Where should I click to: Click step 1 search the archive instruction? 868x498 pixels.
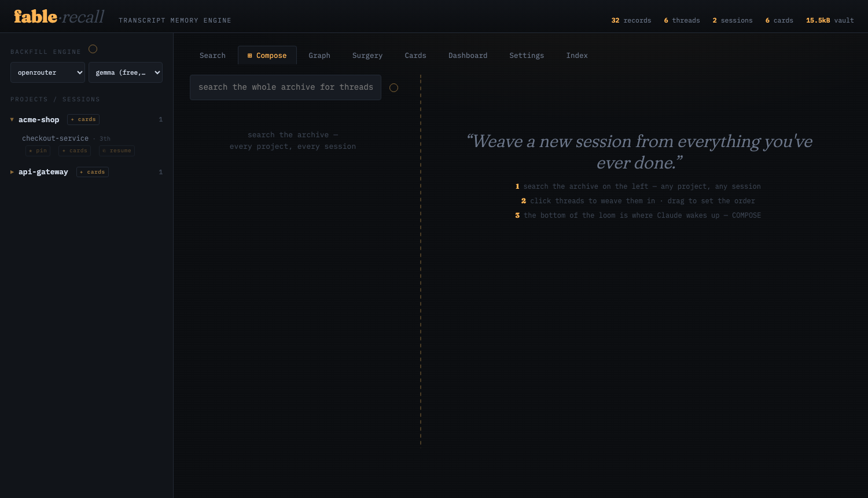pyautogui.click(x=638, y=186)
